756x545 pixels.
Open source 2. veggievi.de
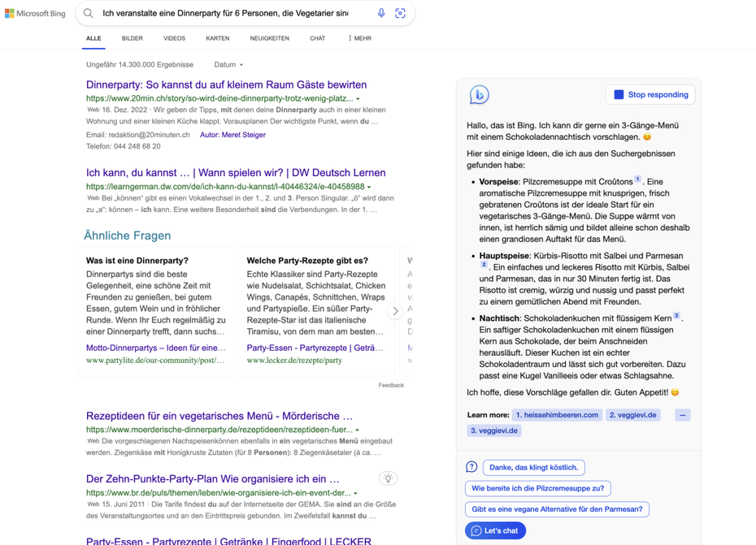click(x=633, y=415)
